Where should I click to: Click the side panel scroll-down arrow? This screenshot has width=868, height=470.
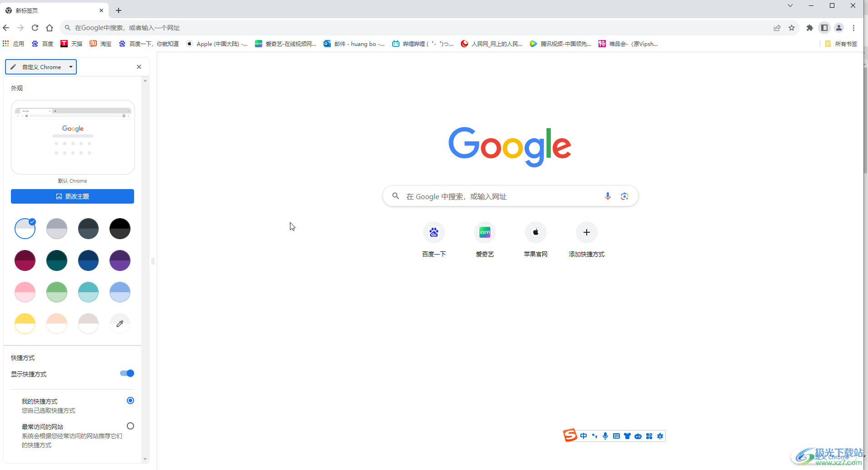pyautogui.click(x=145, y=459)
